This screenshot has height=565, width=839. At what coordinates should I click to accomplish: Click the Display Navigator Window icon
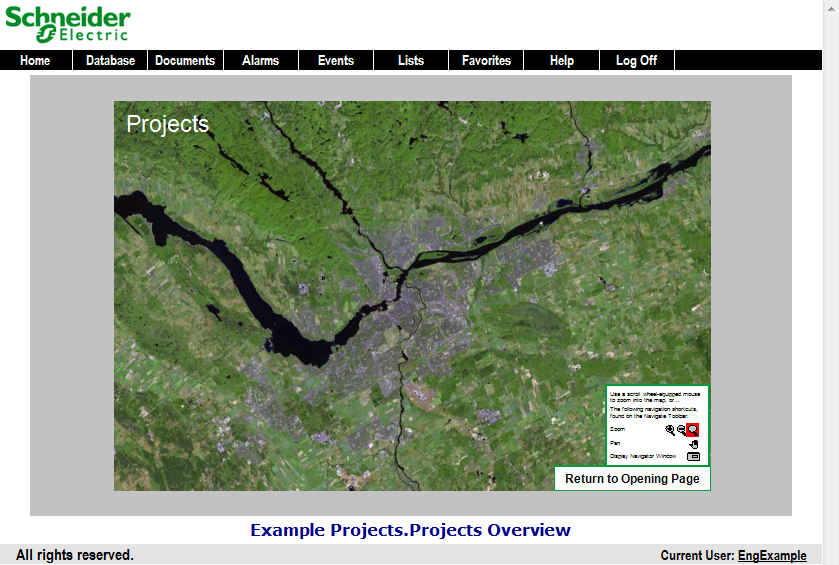[x=693, y=456]
